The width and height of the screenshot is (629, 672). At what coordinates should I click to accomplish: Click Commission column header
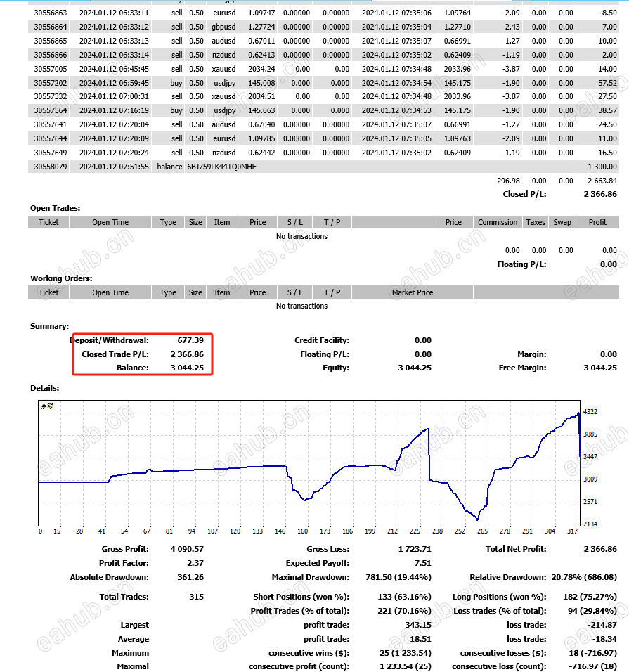coord(498,222)
